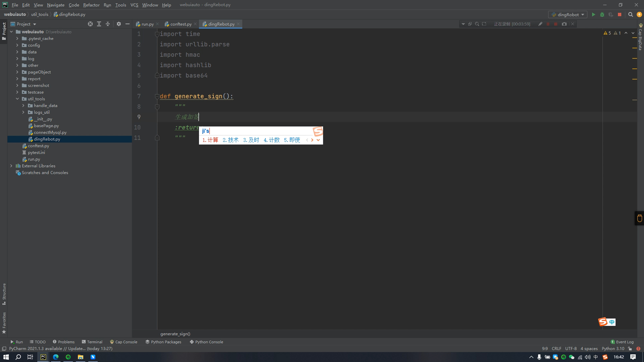Click the recording toolbar camera icon

[564, 24]
